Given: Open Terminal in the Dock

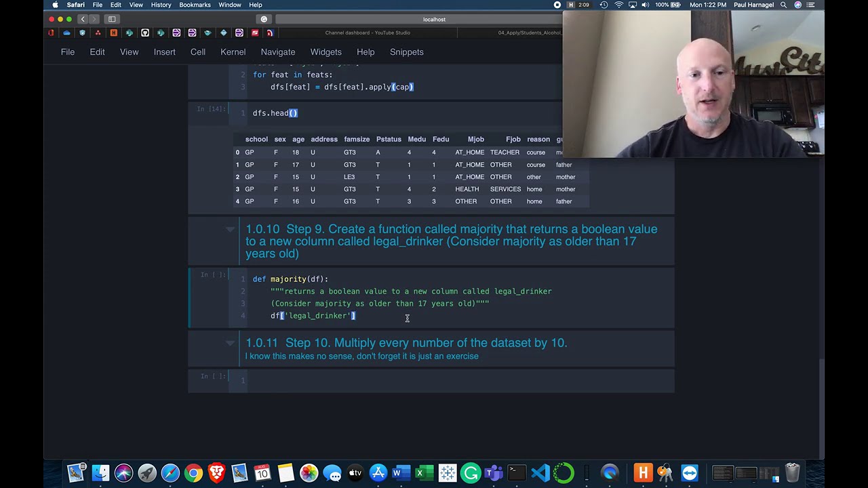Looking at the screenshot, I should [x=517, y=472].
